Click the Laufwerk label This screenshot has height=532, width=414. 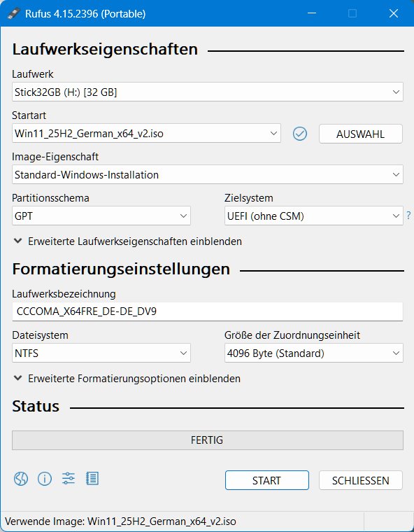pos(33,74)
